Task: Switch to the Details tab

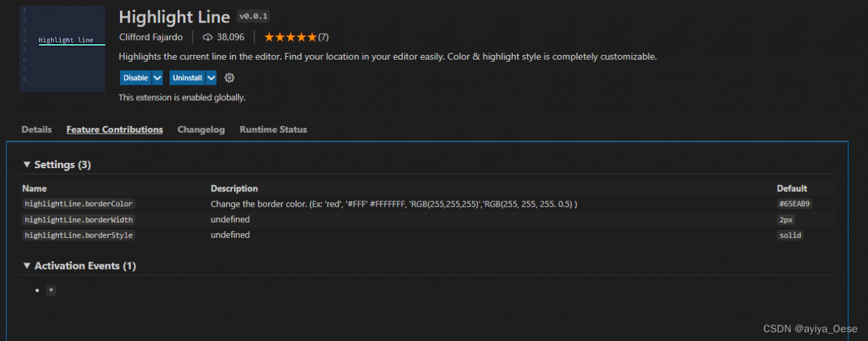Action: 37,129
